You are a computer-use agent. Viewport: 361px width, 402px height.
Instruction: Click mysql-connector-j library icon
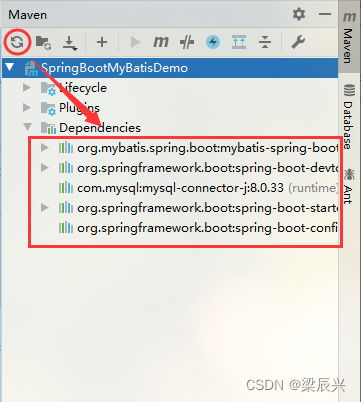tap(66, 188)
